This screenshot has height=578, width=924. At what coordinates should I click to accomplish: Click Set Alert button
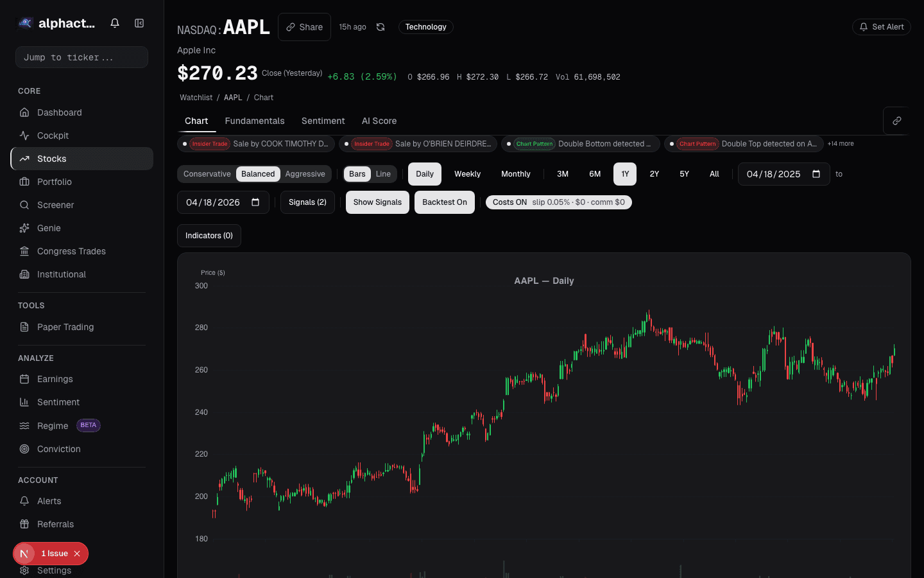click(882, 27)
